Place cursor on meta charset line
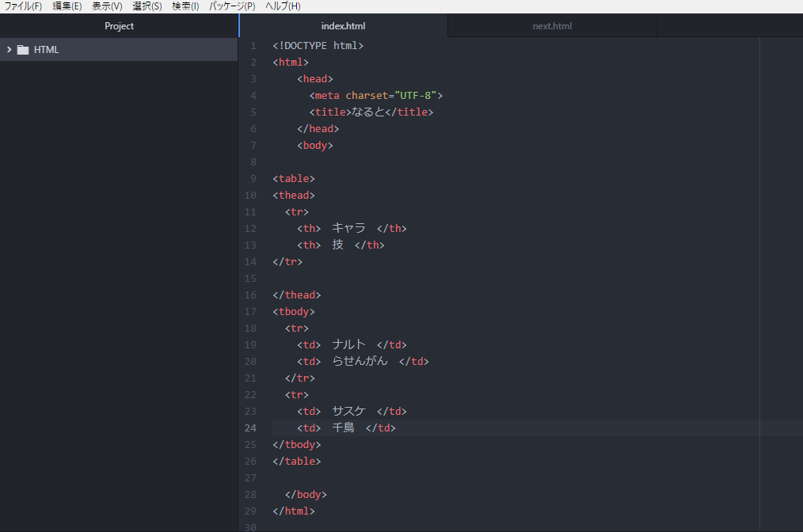The height and width of the screenshot is (532, 803). pos(376,95)
